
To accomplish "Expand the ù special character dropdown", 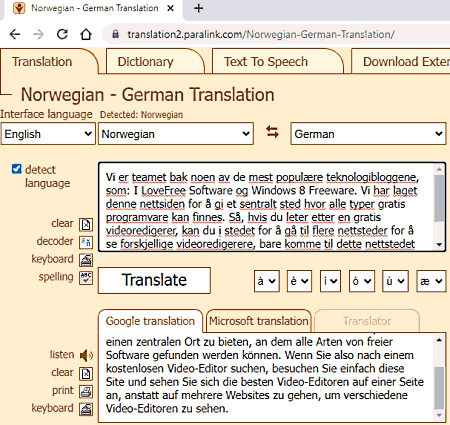I will [395, 281].
